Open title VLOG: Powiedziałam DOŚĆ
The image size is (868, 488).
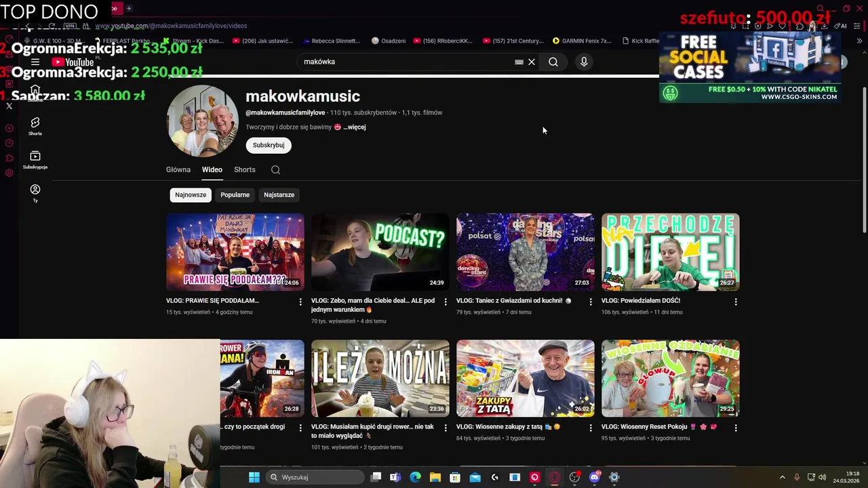pyautogui.click(x=641, y=300)
